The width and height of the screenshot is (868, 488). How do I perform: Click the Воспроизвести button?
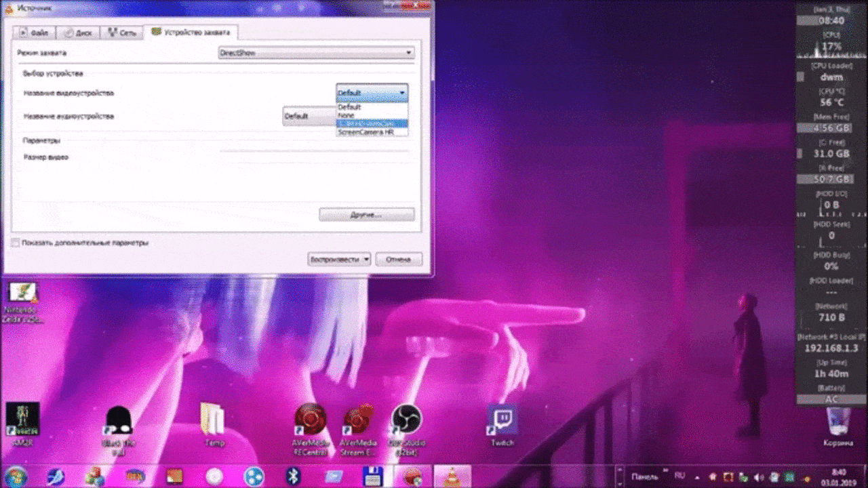334,259
